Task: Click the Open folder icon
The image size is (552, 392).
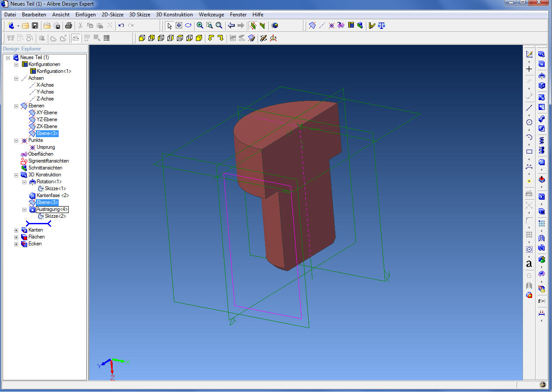Action: pos(25,25)
